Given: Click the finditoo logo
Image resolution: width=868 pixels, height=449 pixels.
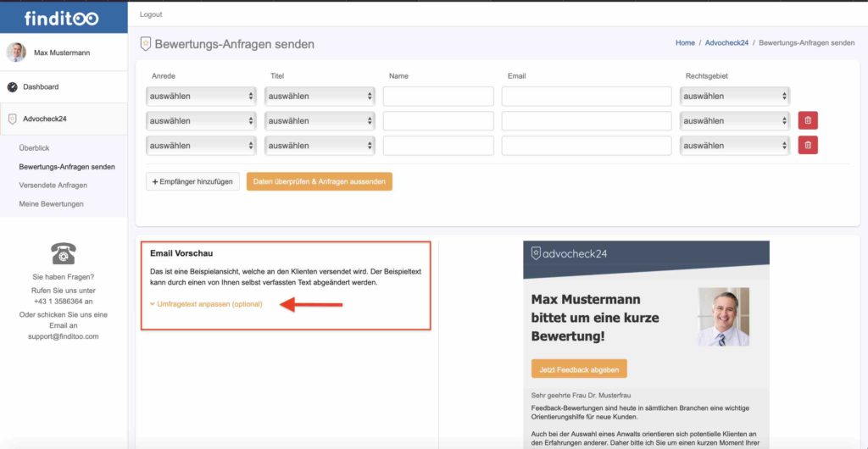Looking at the screenshot, I should pyautogui.click(x=61, y=18).
